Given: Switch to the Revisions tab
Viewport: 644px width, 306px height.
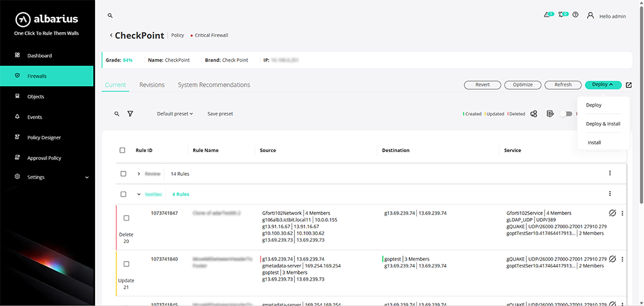Looking at the screenshot, I should pyautogui.click(x=152, y=85).
